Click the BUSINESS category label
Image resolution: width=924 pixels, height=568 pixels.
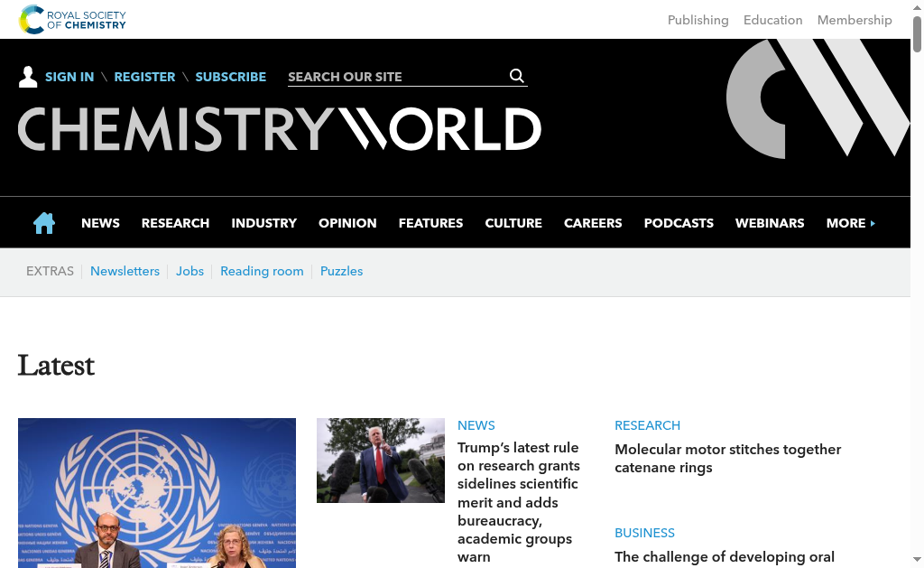click(644, 533)
